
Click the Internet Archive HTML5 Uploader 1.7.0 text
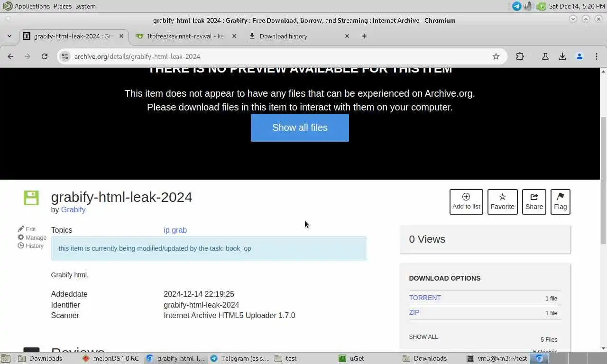click(230, 315)
